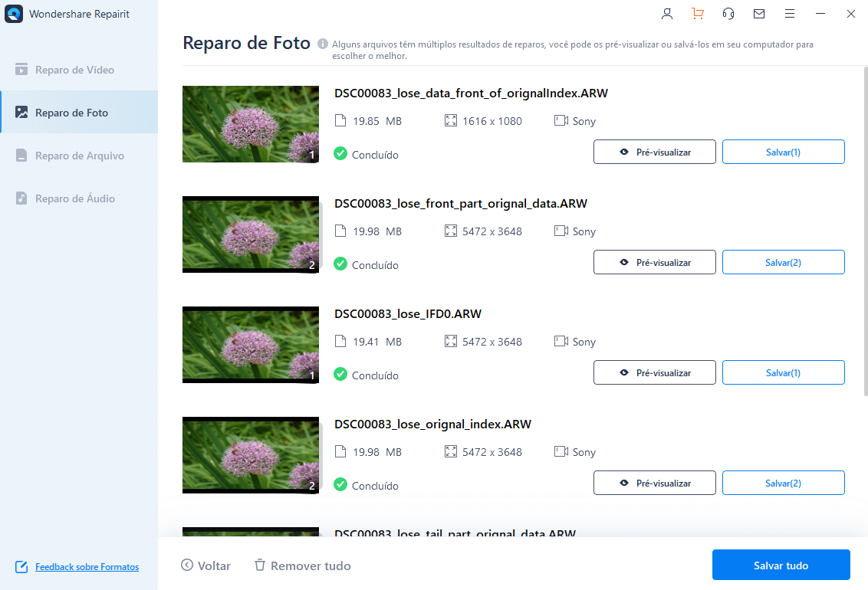The image size is (868, 590).
Task: Click the Wondershare Repairit logo icon
Action: point(14,14)
